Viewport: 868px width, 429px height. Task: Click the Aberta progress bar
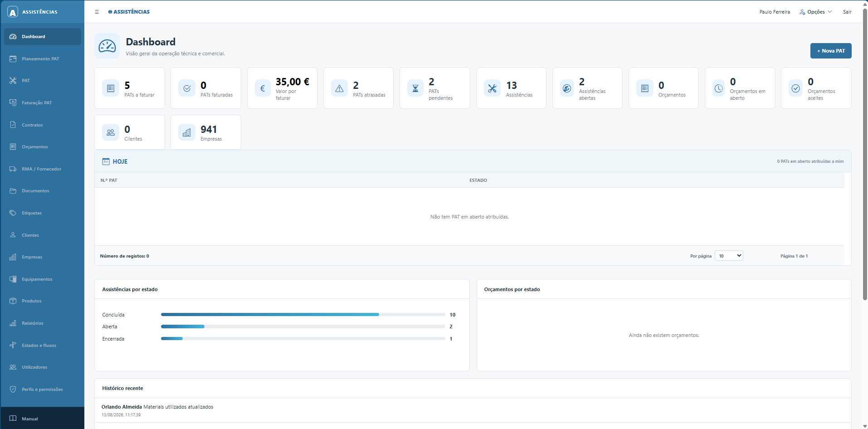click(303, 327)
